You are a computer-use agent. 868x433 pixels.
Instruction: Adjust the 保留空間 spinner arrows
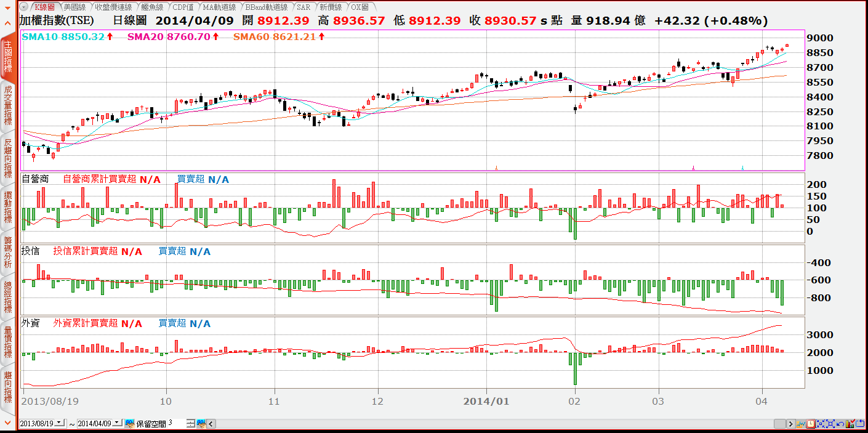tap(190, 423)
